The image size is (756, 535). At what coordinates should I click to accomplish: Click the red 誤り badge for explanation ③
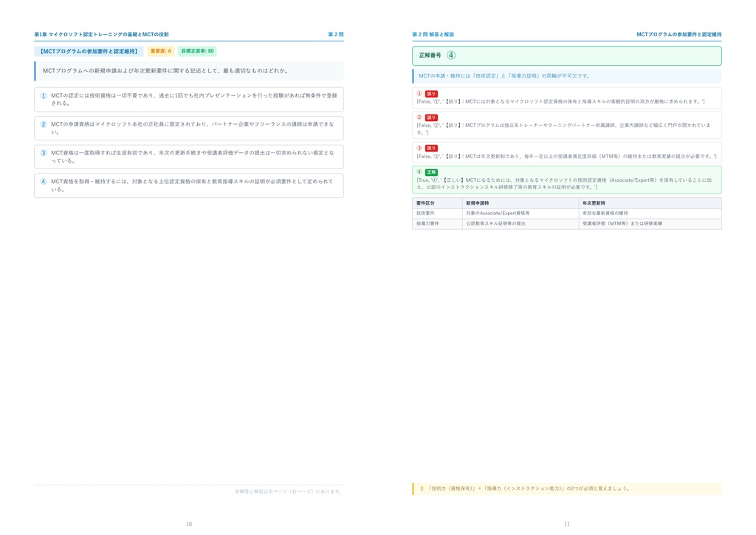[431, 149]
